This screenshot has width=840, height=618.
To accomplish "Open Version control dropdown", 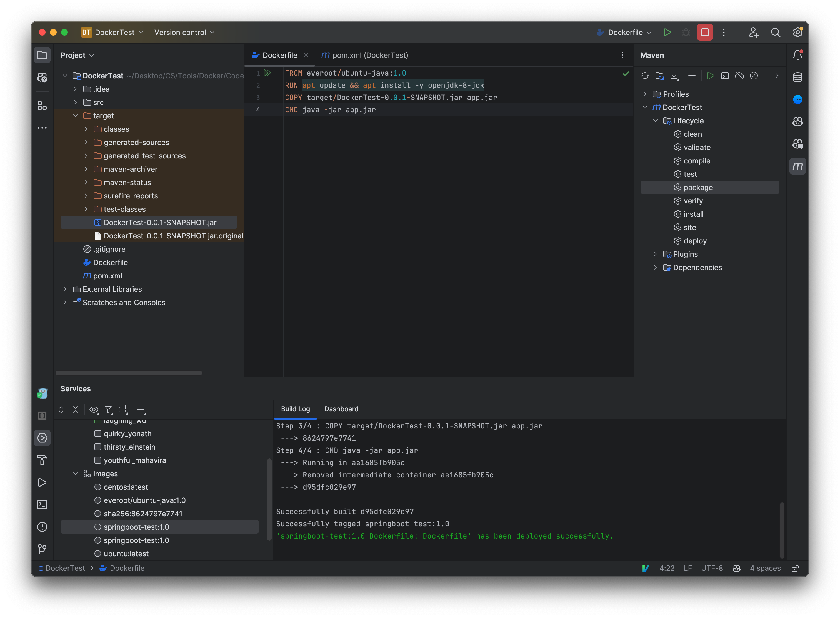I will point(184,33).
